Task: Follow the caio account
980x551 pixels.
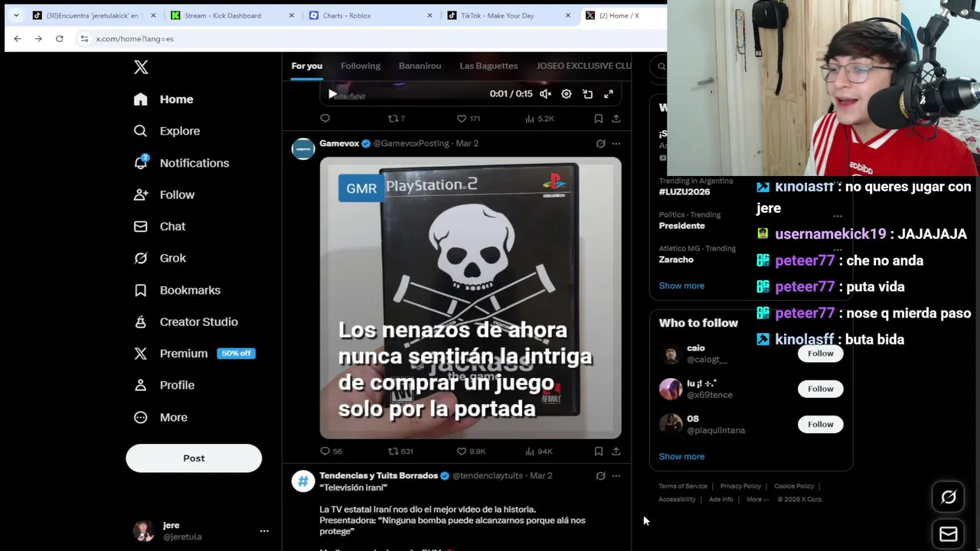Action: (820, 354)
